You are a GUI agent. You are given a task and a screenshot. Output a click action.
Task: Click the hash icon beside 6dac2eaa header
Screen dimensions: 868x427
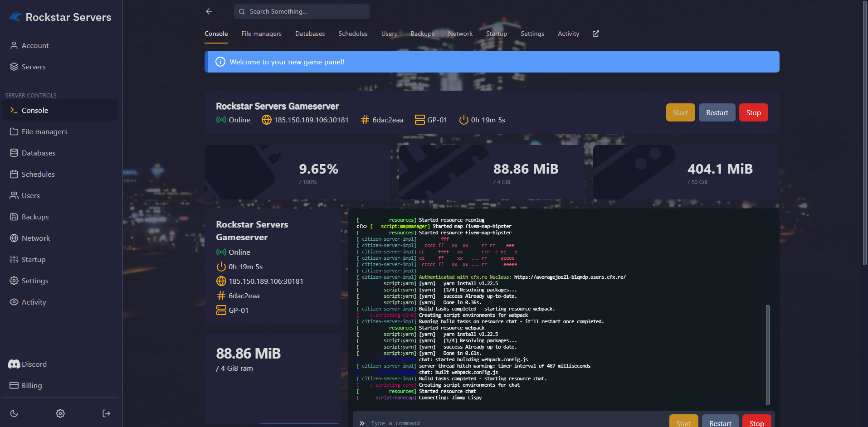(365, 120)
